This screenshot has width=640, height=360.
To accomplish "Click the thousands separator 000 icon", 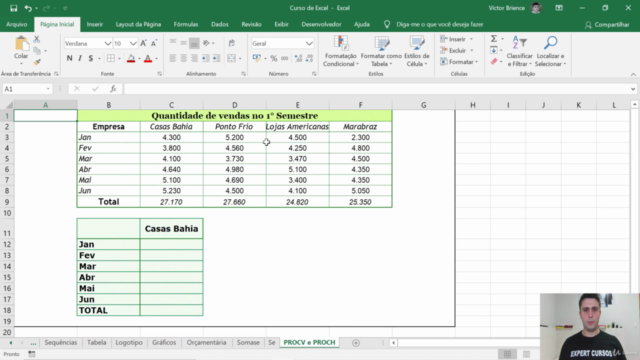I will click(284, 58).
